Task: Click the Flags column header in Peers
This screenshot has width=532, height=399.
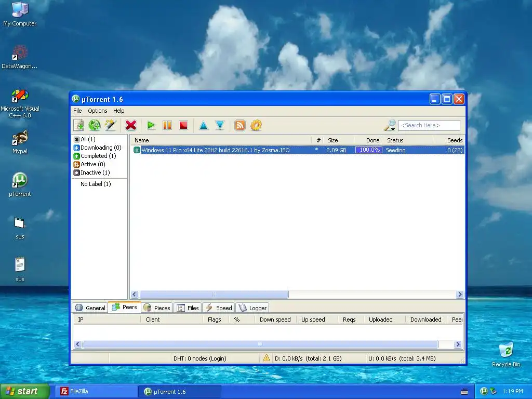Action: click(216, 320)
